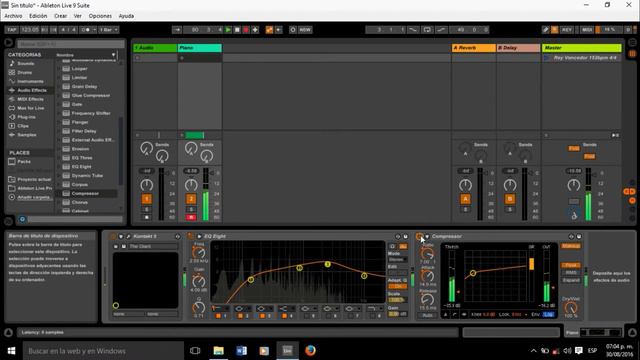Toggle A Reverb track activator
The image size is (640, 360).
coord(465,199)
